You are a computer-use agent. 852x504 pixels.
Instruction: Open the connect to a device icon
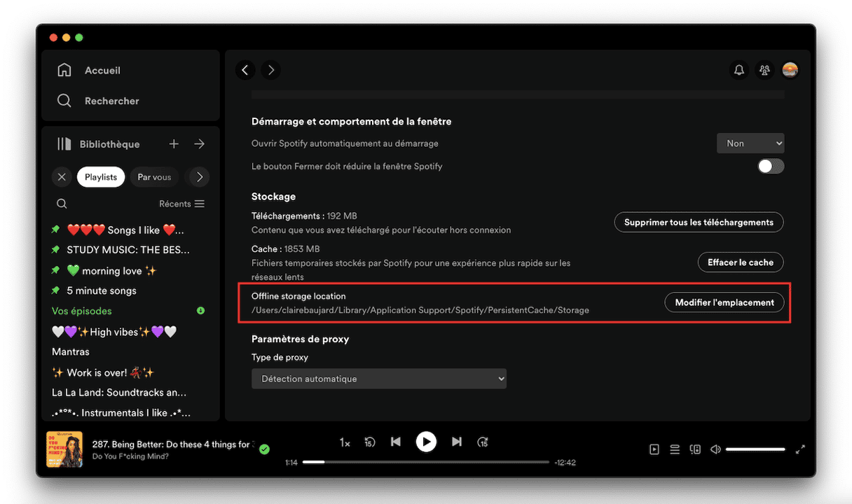(695, 449)
